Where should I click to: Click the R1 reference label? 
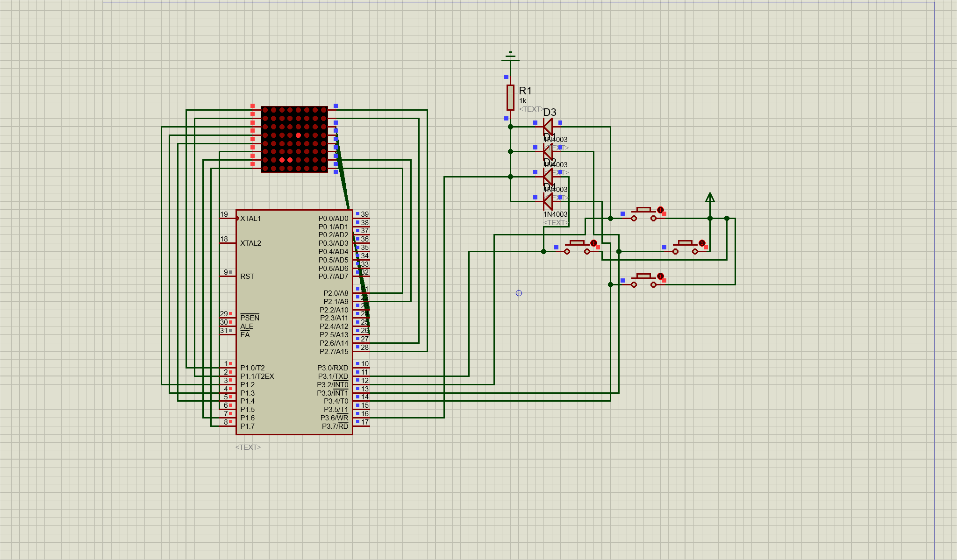[x=525, y=91]
